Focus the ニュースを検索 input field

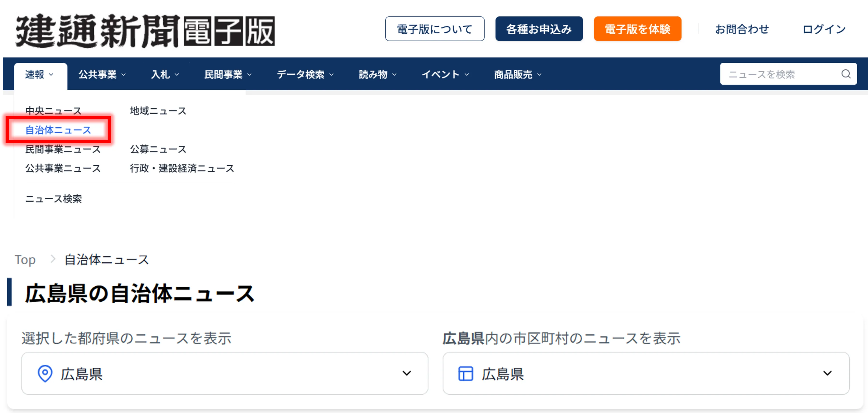[788, 74]
